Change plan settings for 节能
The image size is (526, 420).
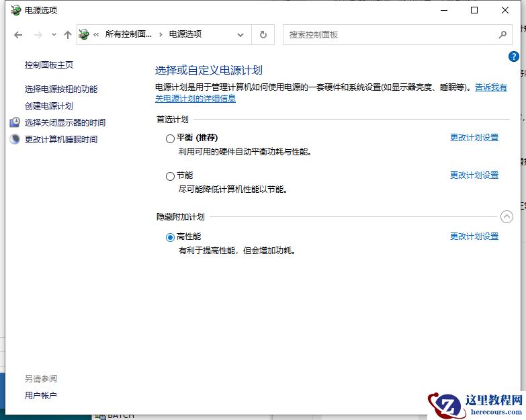pyautogui.click(x=474, y=175)
